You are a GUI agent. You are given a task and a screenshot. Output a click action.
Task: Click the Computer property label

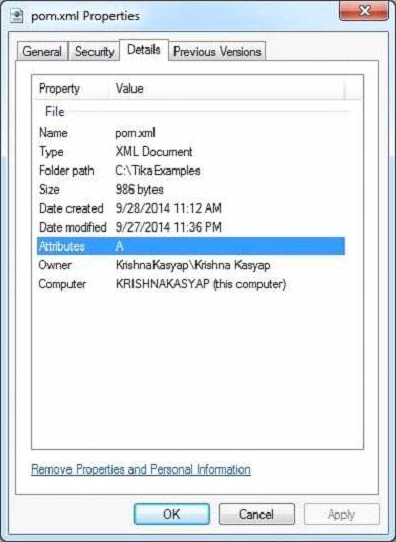pyautogui.click(x=62, y=284)
